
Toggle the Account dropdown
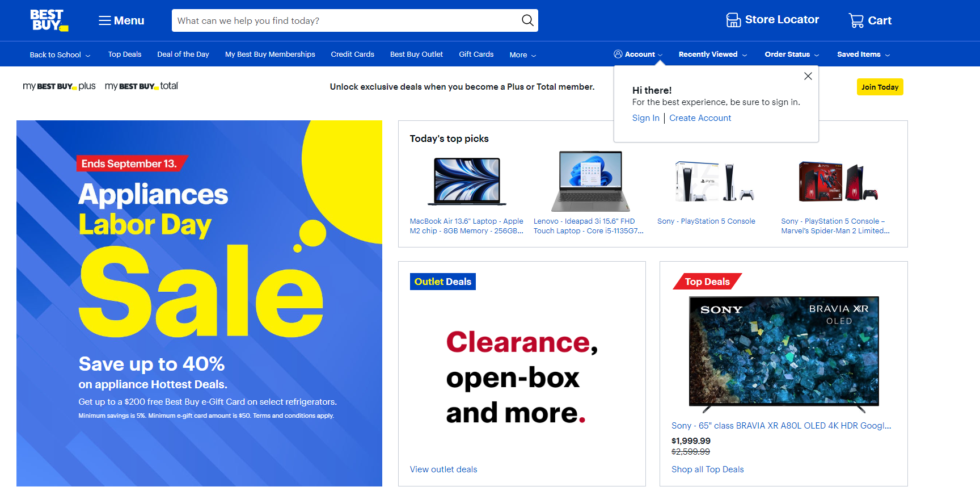638,54
